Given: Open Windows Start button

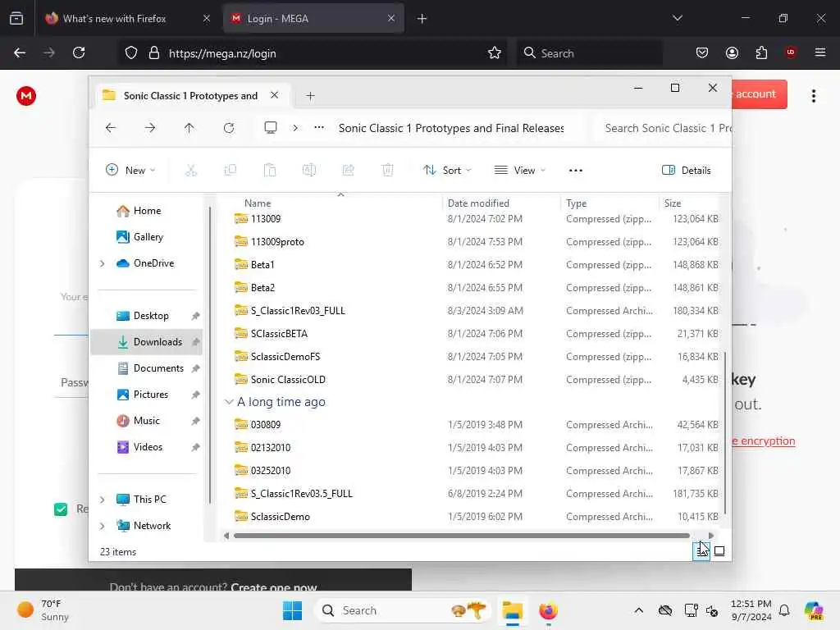Looking at the screenshot, I should [x=292, y=610].
